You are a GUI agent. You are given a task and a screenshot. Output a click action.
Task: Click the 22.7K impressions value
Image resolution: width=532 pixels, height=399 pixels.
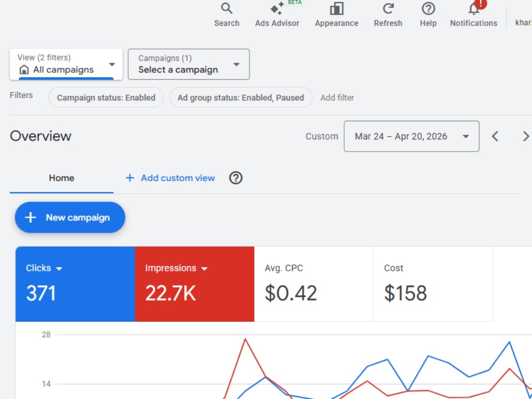click(x=170, y=293)
